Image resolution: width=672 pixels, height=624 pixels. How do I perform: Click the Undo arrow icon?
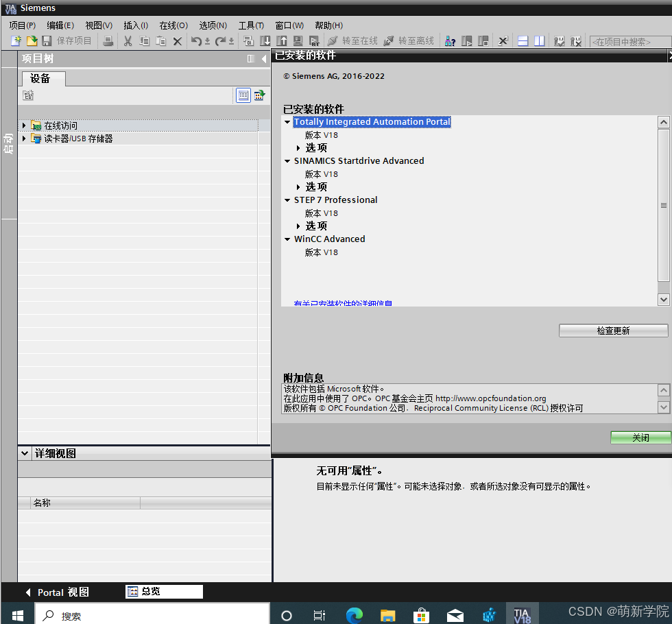[196, 40]
